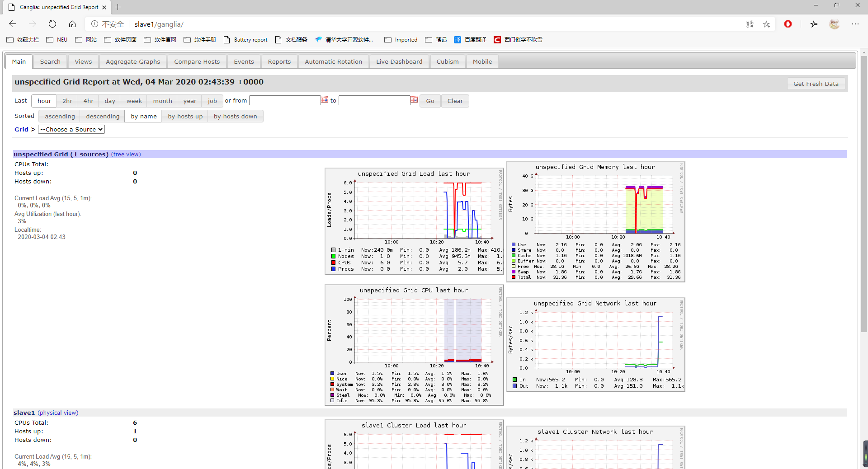Open the 笔记 bookmarks folder

436,40
